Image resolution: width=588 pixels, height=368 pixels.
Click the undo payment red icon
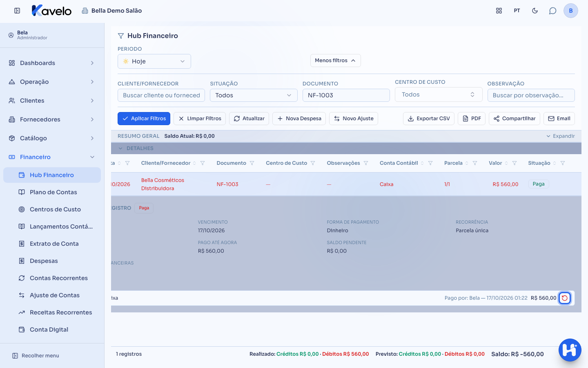(565, 298)
